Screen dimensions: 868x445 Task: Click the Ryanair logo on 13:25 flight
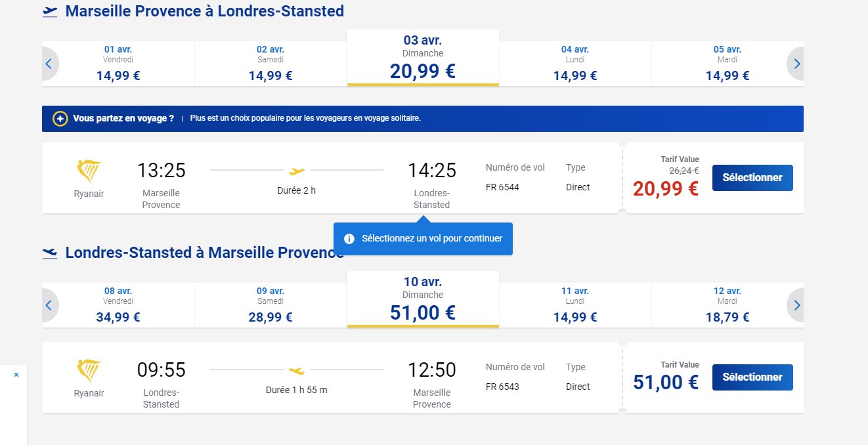point(89,171)
